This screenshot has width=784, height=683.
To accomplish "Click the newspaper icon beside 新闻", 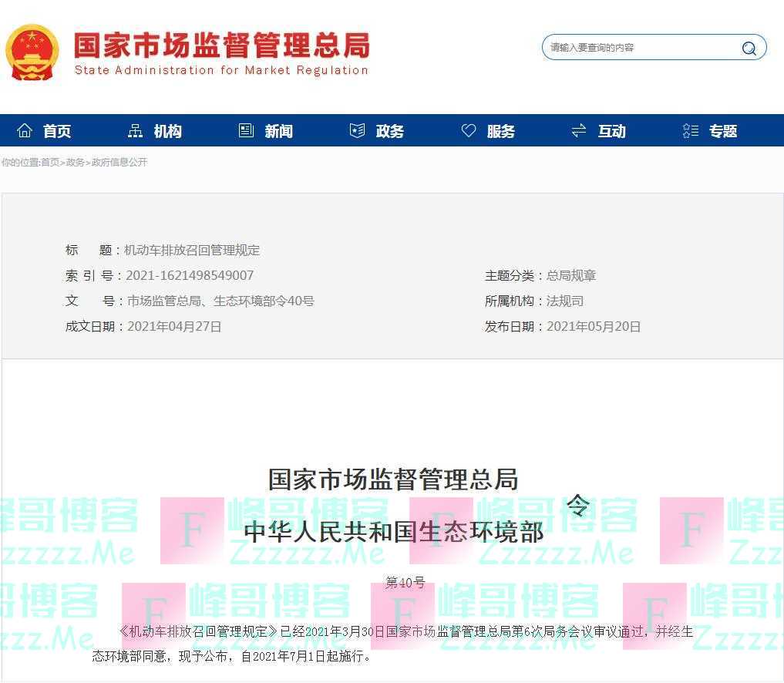I will point(246,131).
